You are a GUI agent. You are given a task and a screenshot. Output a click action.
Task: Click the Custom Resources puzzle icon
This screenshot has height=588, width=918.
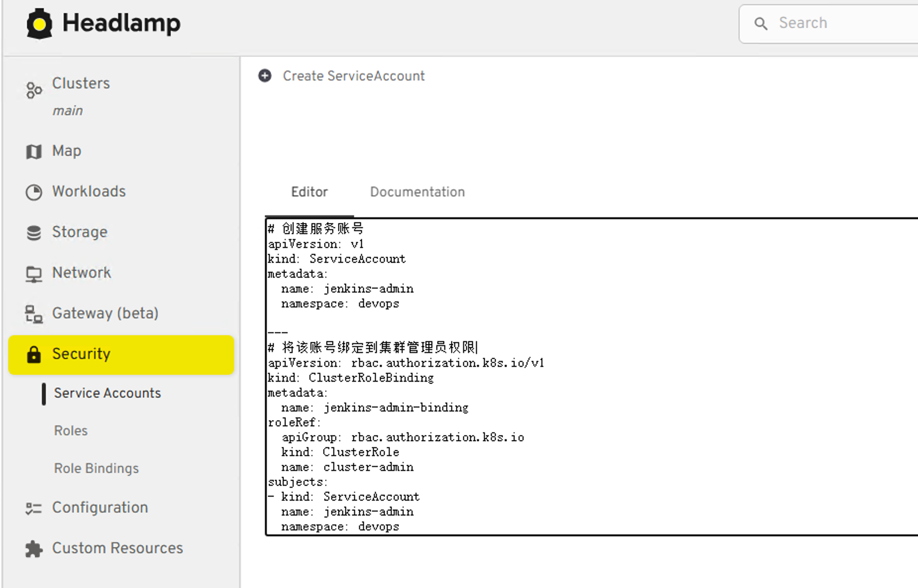(x=34, y=549)
